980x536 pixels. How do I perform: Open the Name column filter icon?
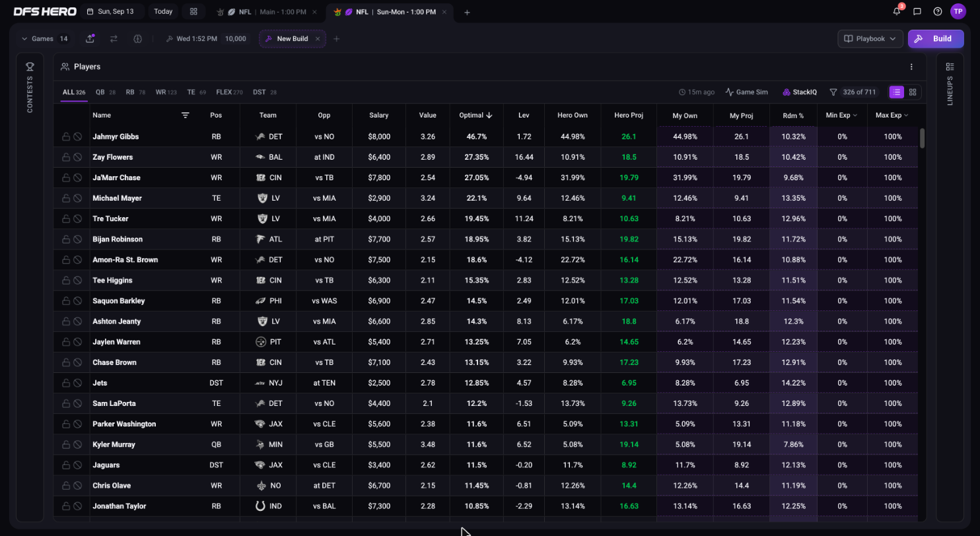pos(186,115)
